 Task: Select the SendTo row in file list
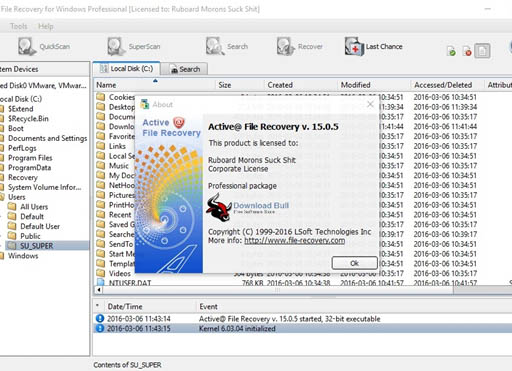[x=302, y=244]
